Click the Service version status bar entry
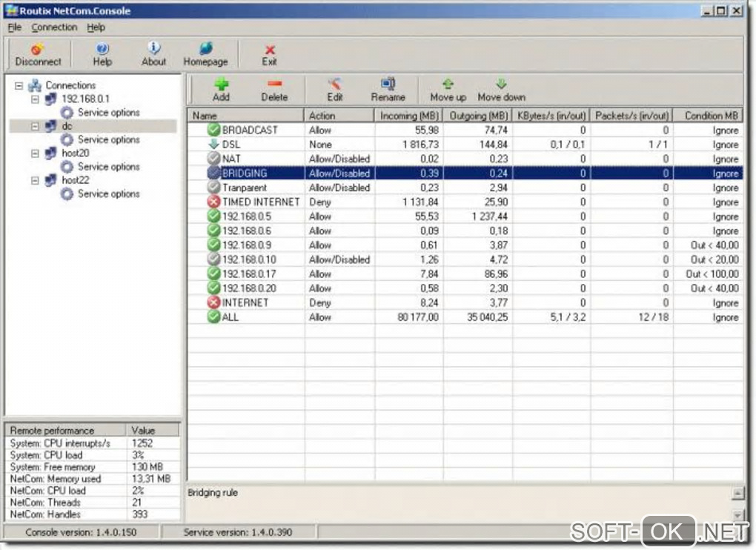 coord(238,532)
